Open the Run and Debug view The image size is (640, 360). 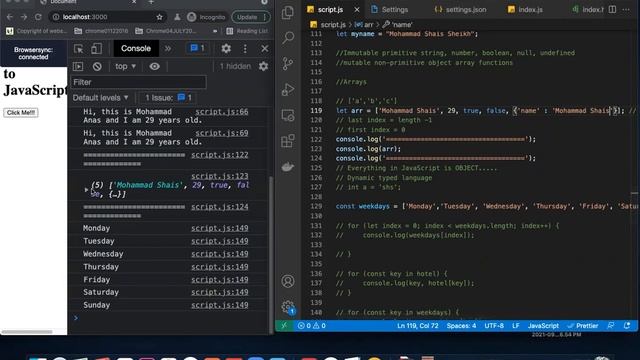pyautogui.click(x=288, y=89)
